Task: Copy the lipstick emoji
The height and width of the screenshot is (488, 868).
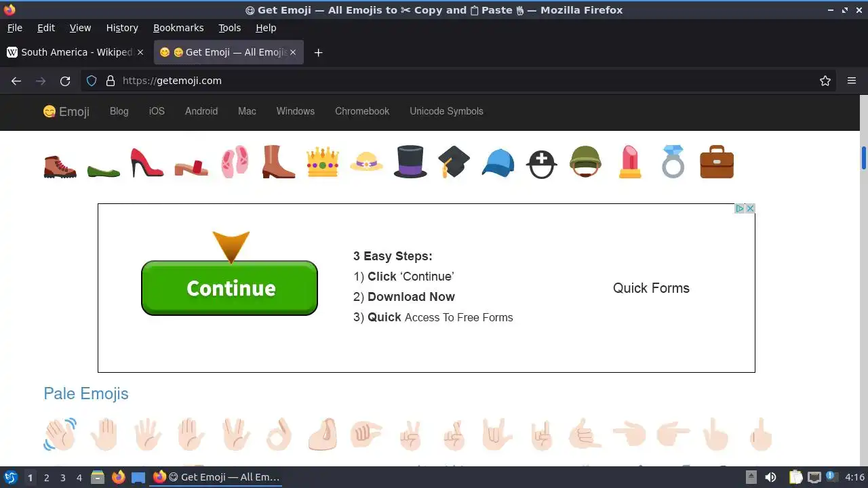Action: click(x=629, y=163)
